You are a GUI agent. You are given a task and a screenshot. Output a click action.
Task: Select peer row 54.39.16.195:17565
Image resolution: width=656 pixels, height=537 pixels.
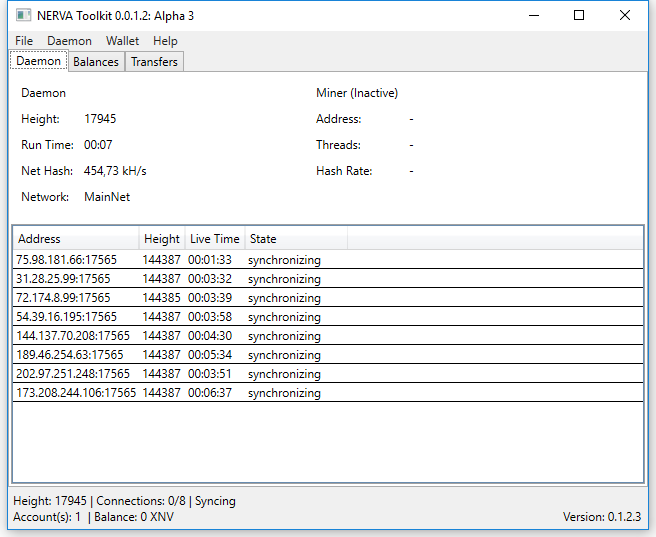pos(328,317)
